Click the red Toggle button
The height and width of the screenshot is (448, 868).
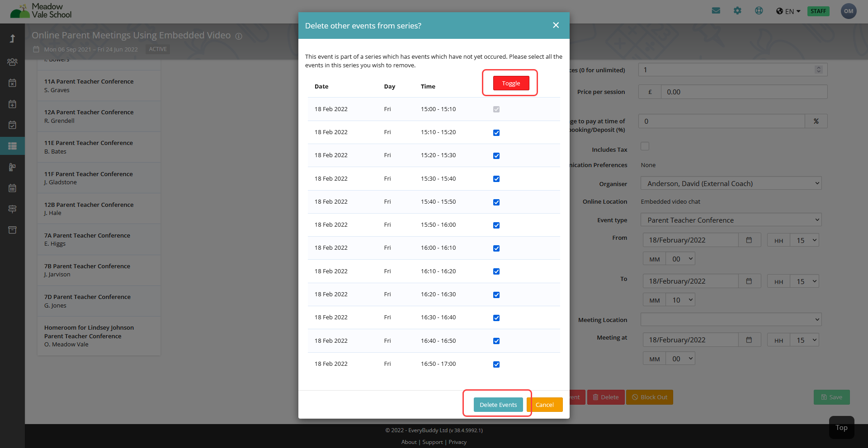[511, 83]
